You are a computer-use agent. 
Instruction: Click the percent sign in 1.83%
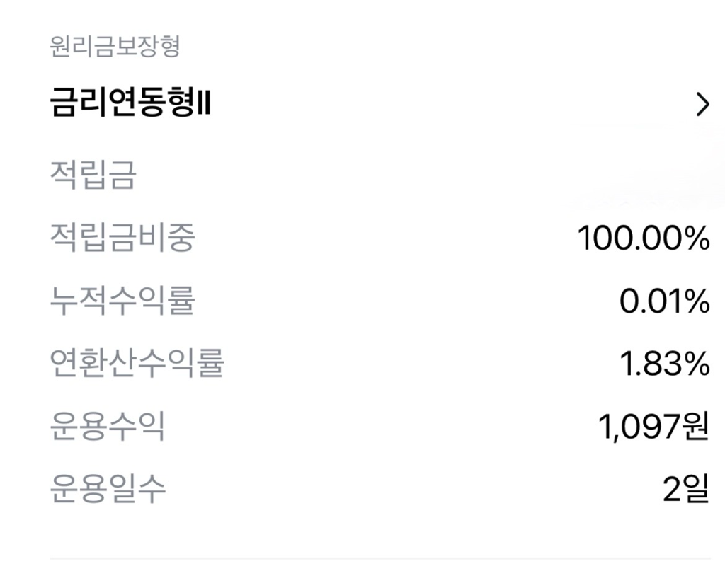click(695, 365)
